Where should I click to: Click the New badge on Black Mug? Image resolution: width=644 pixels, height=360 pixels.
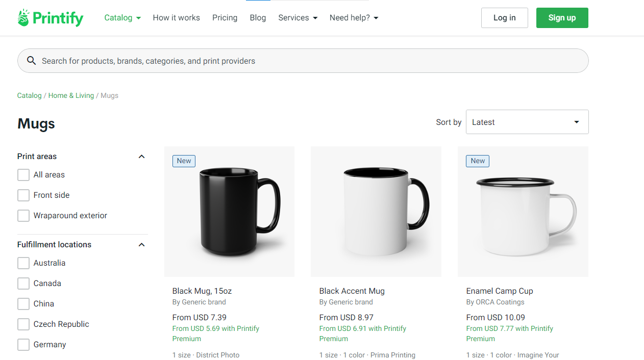(x=184, y=161)
